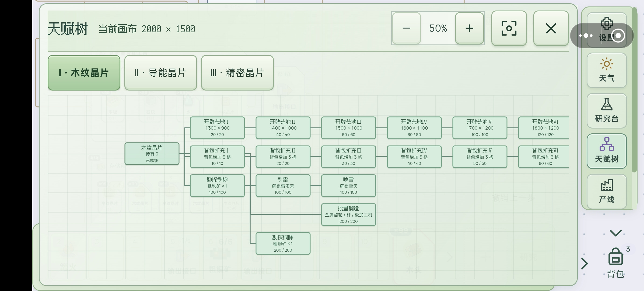The width and height of the screenshot is (644, 291).
Task: Select the 背包扩充Ⅰ node
Action: [x=217, y=157]
